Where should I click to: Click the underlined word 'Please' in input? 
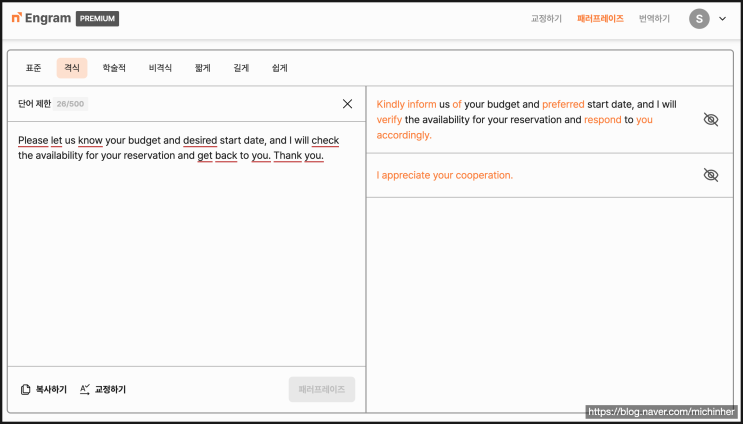pyautogui.click(x=33, y=141)
